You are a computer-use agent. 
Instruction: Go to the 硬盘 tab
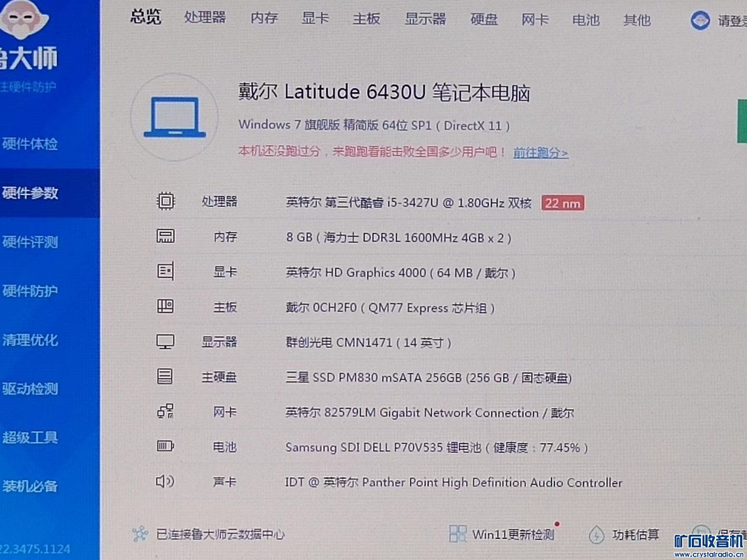click(x=484, y=20)
